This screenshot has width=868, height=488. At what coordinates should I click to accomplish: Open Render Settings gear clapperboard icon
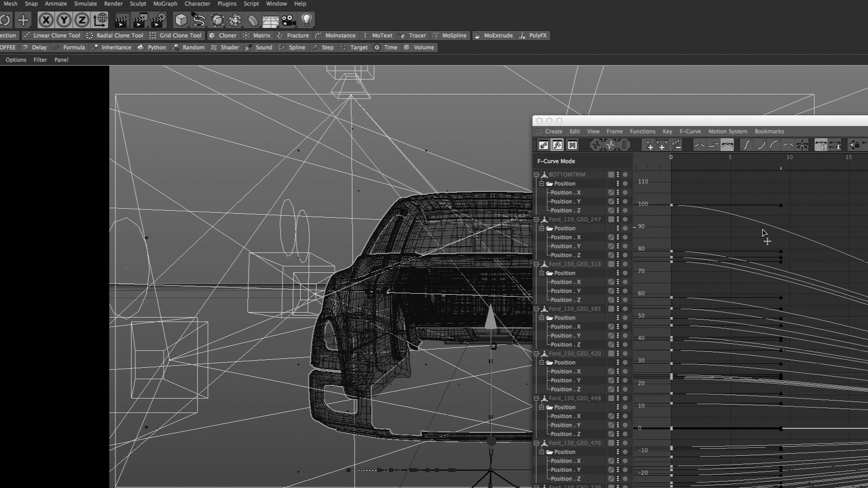[158, 20]
